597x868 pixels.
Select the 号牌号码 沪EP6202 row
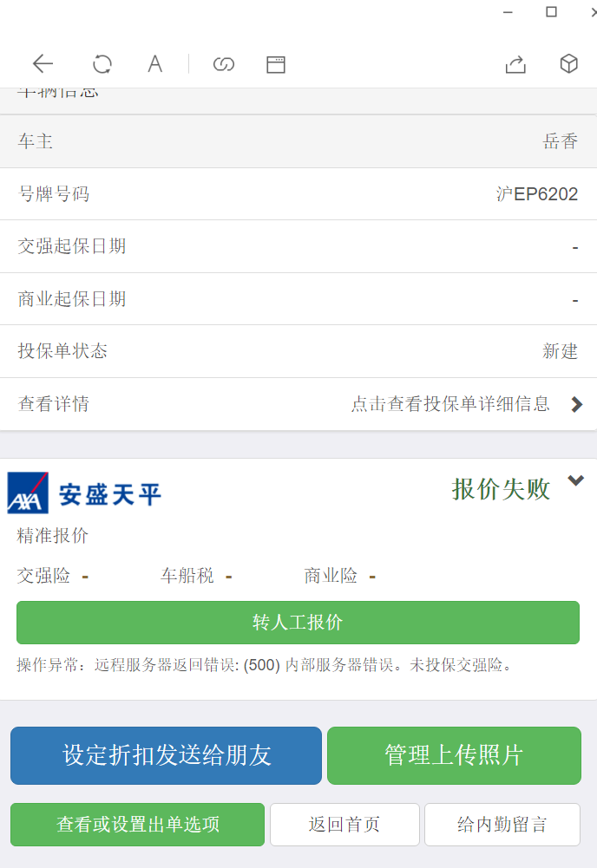pos(298,194)
